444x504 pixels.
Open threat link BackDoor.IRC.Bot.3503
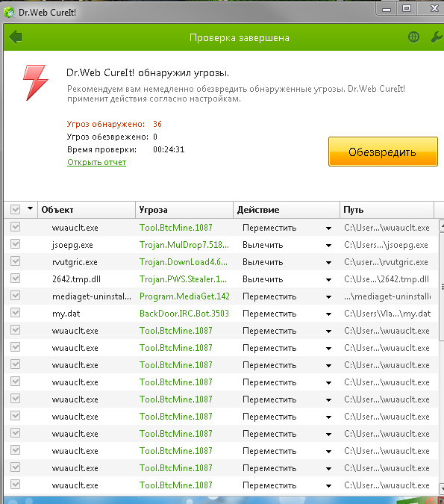tap(184, 314)
